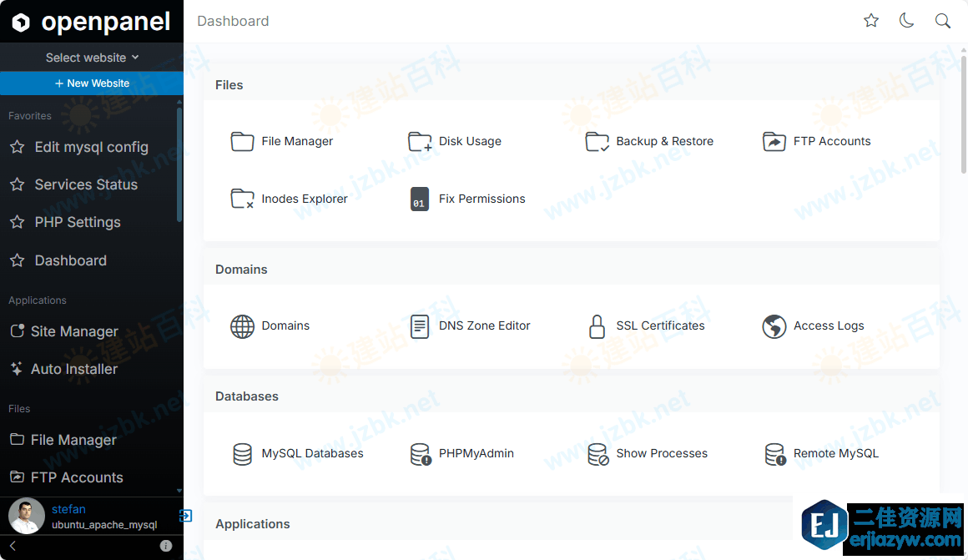968x560 pixels.
Task: Open Show Processes for databases
Action: (662, 453)
